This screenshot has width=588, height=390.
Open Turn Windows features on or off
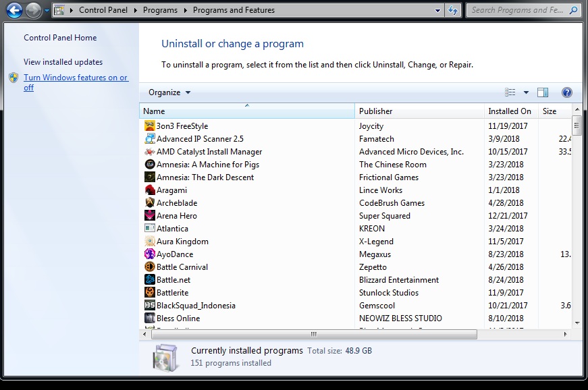tap(76, 82)
